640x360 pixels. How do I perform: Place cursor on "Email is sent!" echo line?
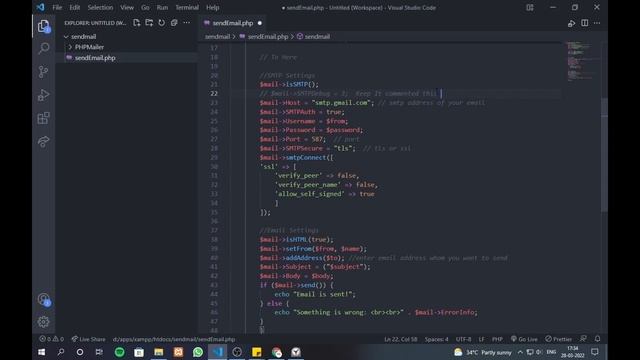pos(315,294)
